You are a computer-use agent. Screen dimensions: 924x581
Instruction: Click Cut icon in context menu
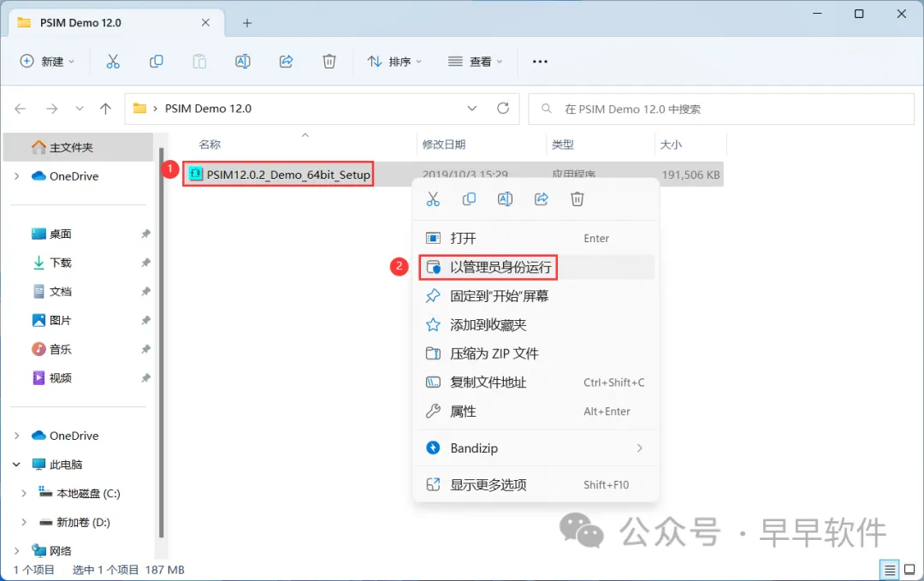click(x=433, y=199)
